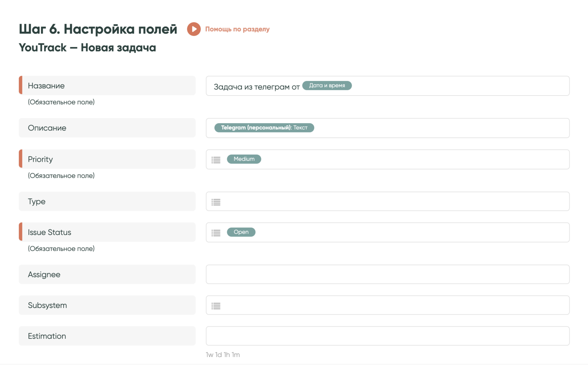
Task: Select the Дата и время tag in Название
Action: [327, 86]
